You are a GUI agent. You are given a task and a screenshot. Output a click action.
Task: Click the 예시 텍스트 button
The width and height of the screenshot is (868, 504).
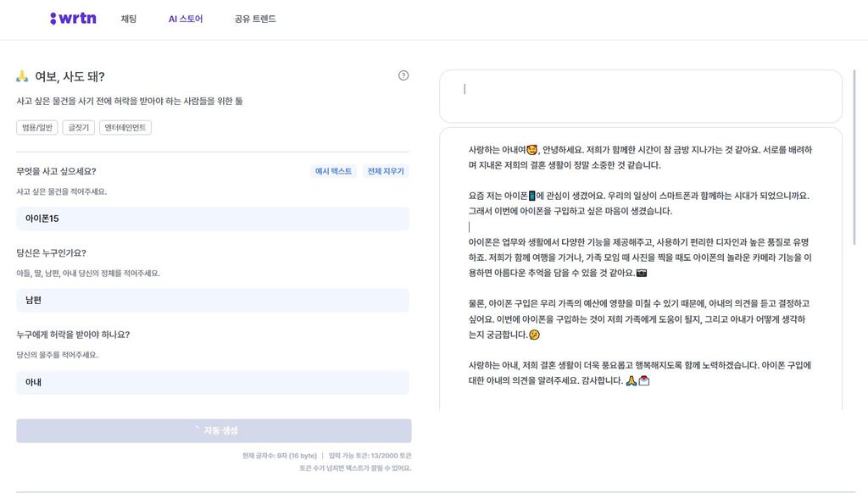333,171
